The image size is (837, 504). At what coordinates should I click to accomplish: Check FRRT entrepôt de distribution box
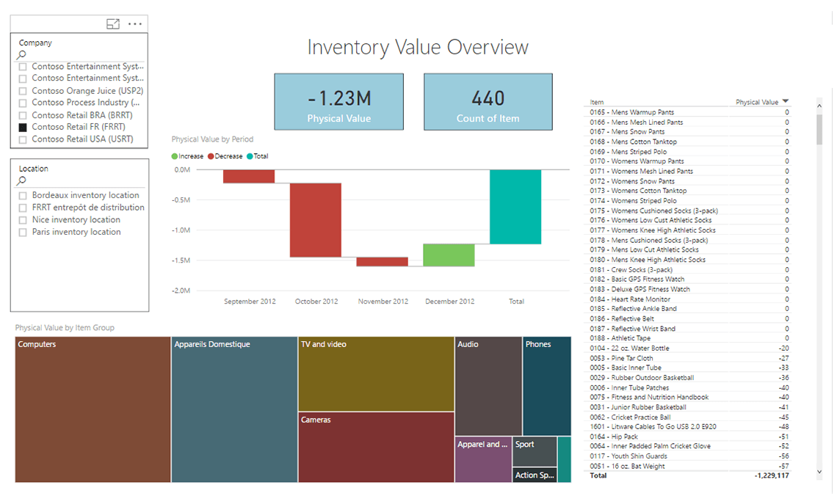[x=23, y=208]
